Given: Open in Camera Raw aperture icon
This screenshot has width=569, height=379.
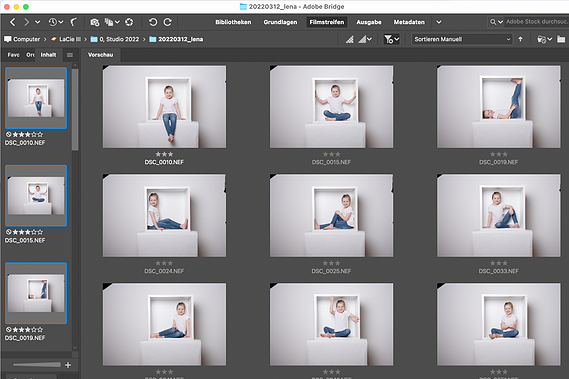Looking at the screenshot, I should coord(129,23).
